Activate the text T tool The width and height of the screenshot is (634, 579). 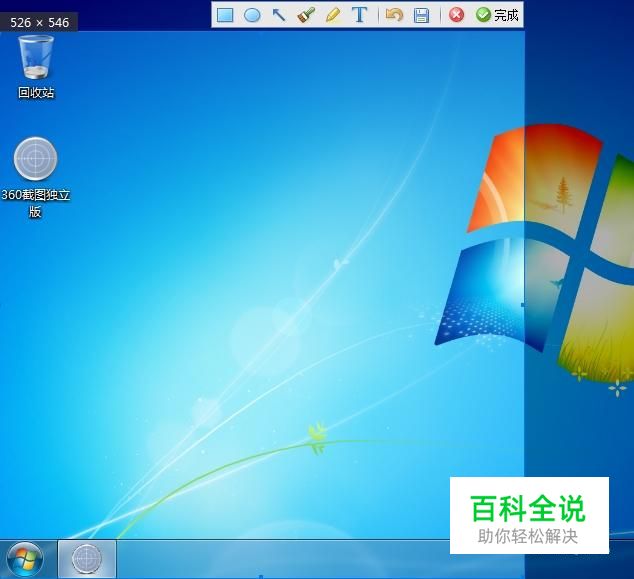coord(359,15)
